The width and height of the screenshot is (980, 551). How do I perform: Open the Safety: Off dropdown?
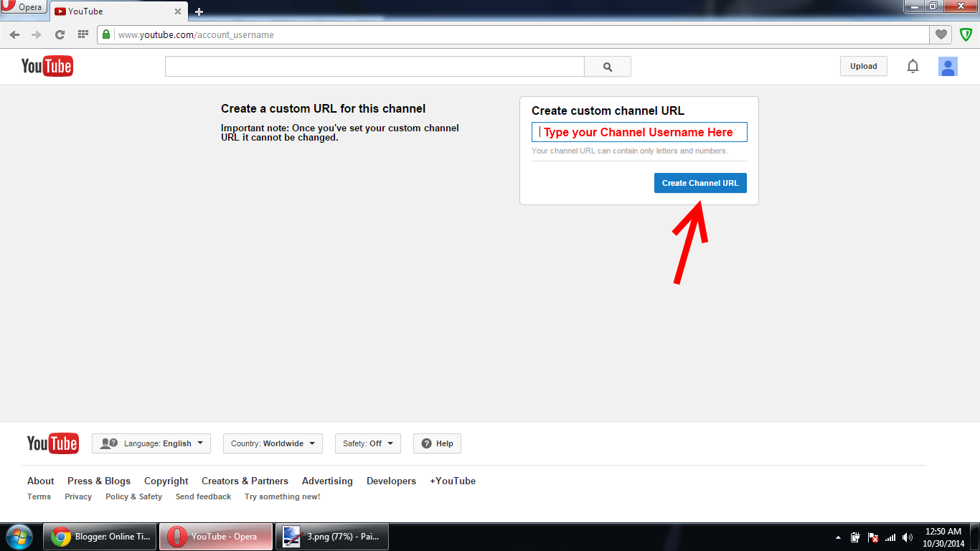tap(368, 443)
